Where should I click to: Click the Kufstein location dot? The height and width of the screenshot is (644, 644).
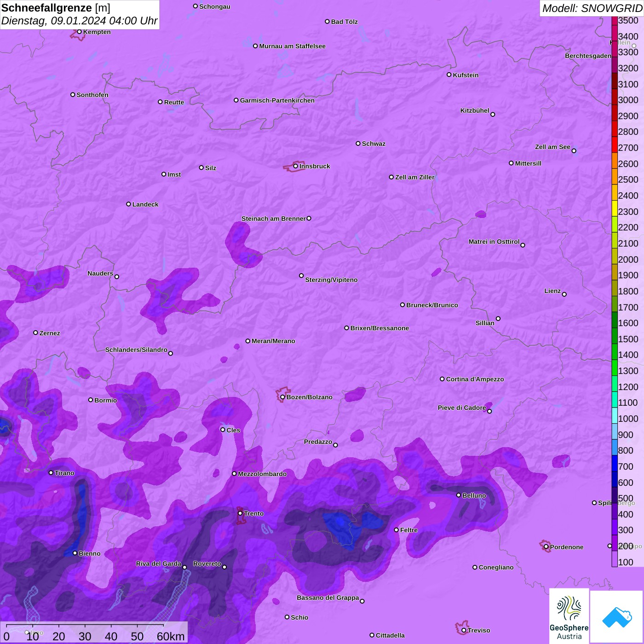449,75
